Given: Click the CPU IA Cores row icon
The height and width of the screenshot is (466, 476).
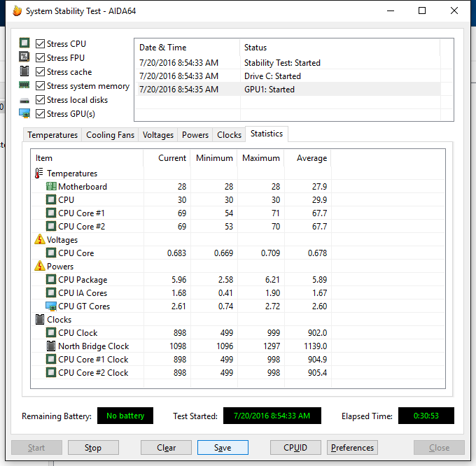Looking at the screenshot, I should pos(51,292).
